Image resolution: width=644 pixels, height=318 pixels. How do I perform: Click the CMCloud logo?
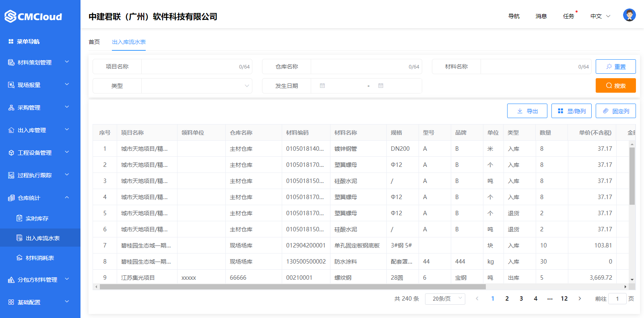point(33,17)
